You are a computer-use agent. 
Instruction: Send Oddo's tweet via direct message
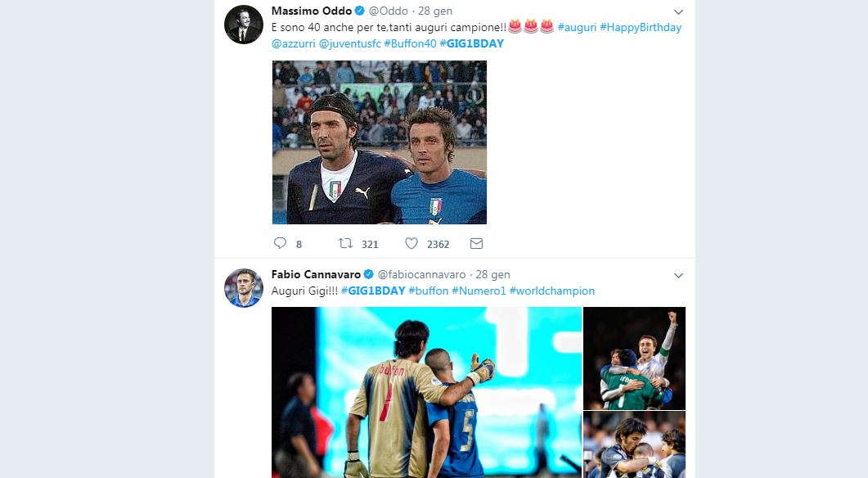pyautogui.click(x=476, y=243)
